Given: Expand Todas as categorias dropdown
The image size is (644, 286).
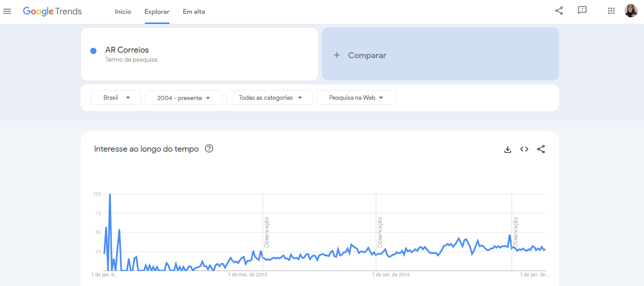Looking at the screenshot, I should point(269,97).
